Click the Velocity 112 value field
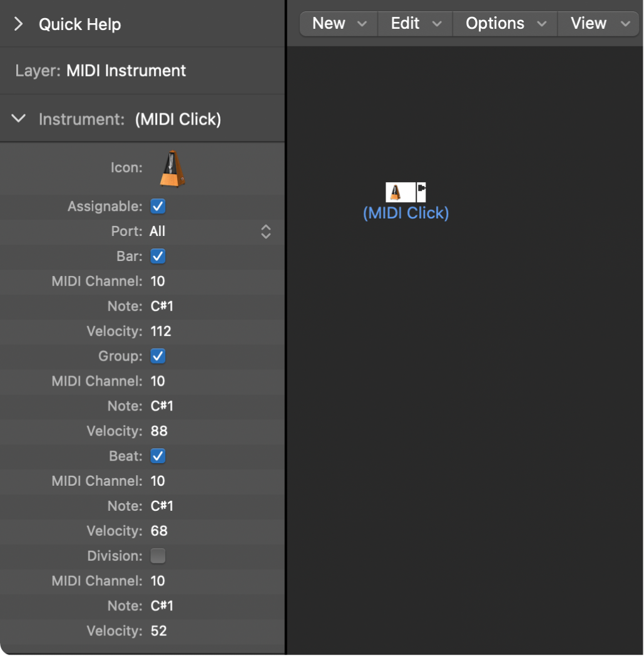644x656 pixels. [x=161, y=331]
